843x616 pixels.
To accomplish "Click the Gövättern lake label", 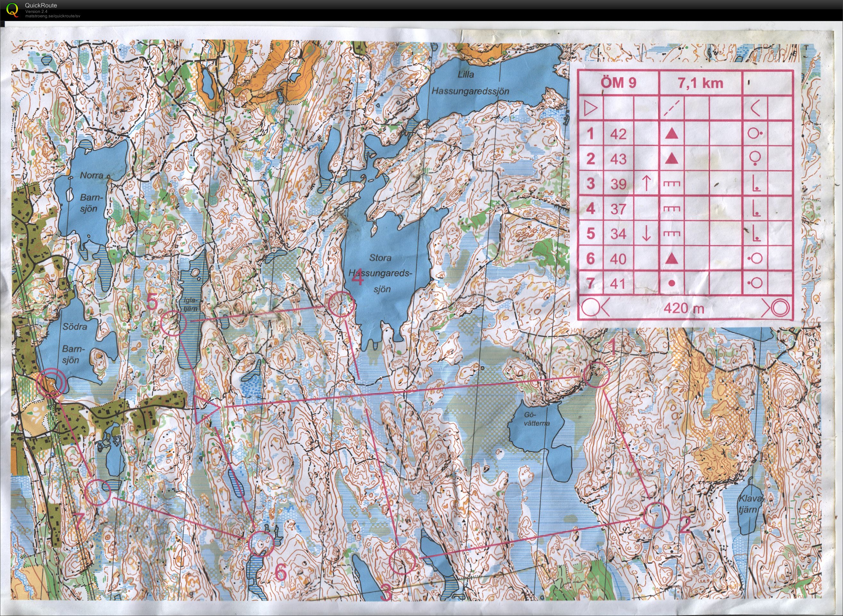I will [x=537, y=419].
